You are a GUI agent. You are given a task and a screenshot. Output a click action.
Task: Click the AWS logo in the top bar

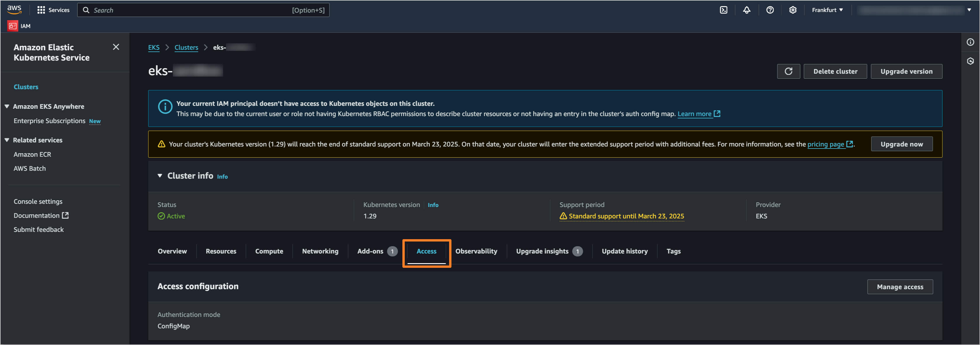coord(14,10)
